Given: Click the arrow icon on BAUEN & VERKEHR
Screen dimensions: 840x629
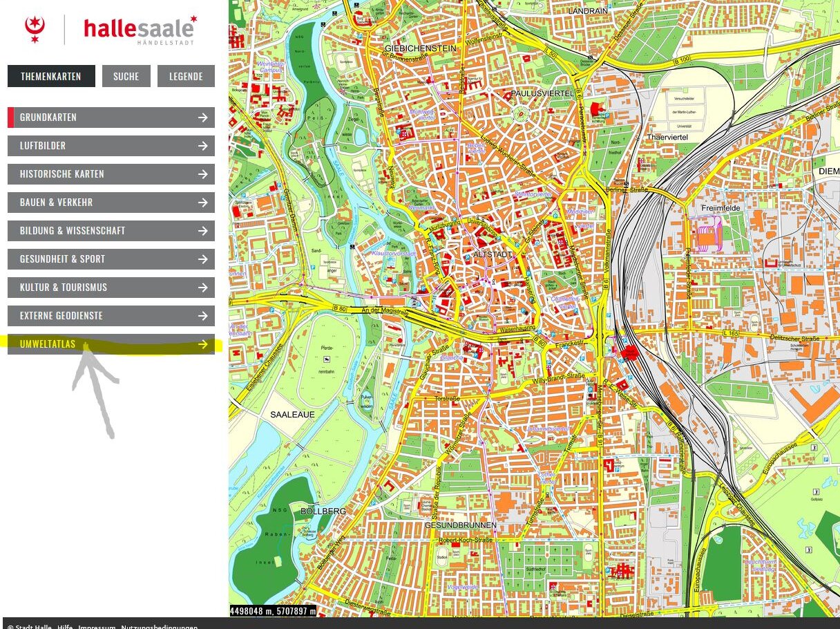Looking at the screenshot, I should (x=202, y=203).
